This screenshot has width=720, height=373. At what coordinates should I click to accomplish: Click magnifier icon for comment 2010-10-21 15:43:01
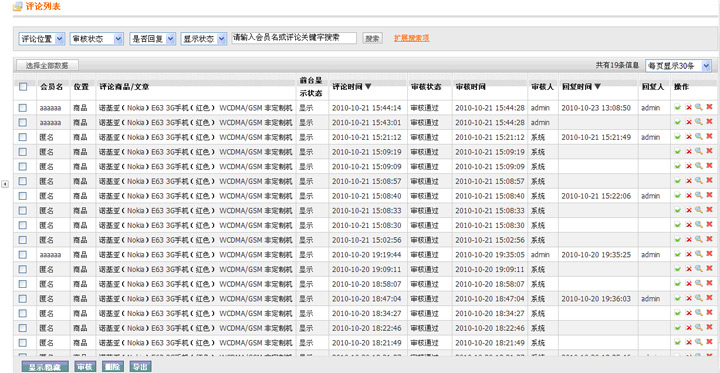[x=699, y=122]
